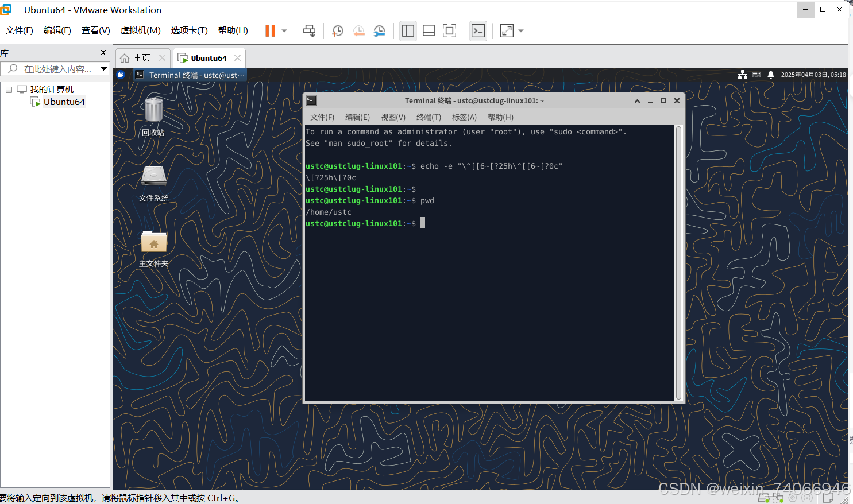Screen dimensions: 853x504
Task: Open the VMware 查看(V) menu
Action: click(95, 30)
